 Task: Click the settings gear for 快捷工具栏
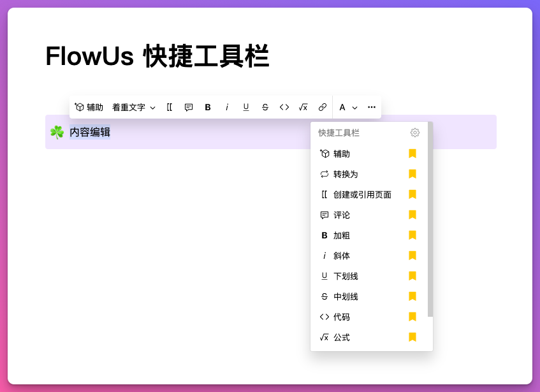pyautogui.click(x=415, y=133)
